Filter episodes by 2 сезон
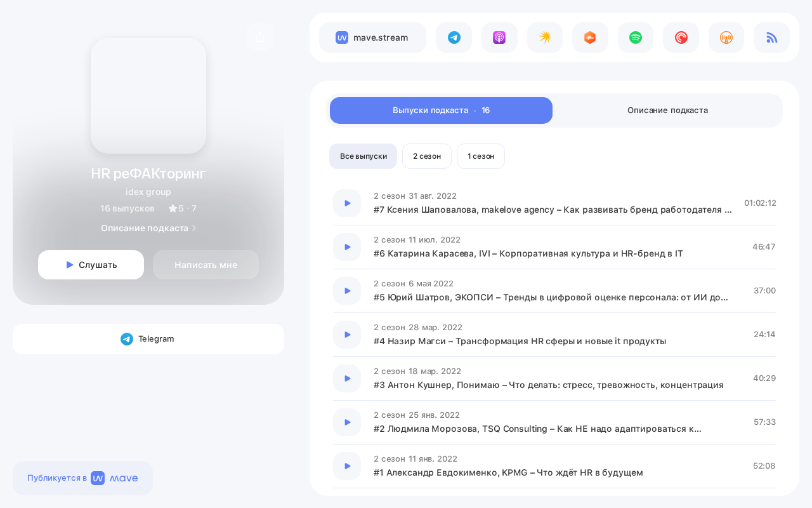This screenshot has width=812, height=508. coord(427,156)
